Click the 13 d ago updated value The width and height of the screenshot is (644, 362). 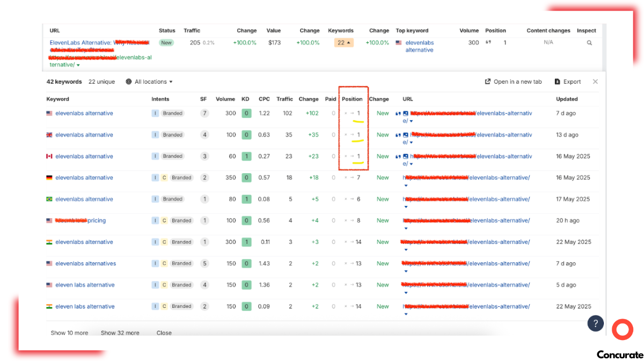point(567,135)
